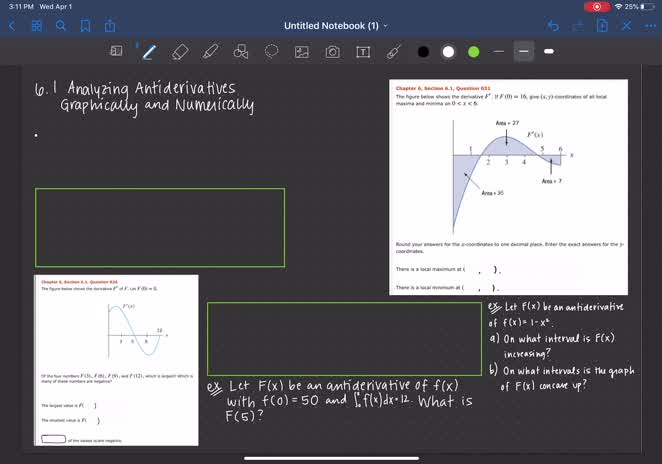Open the Camera tool

pyautogui.click(x=332, y=51)
